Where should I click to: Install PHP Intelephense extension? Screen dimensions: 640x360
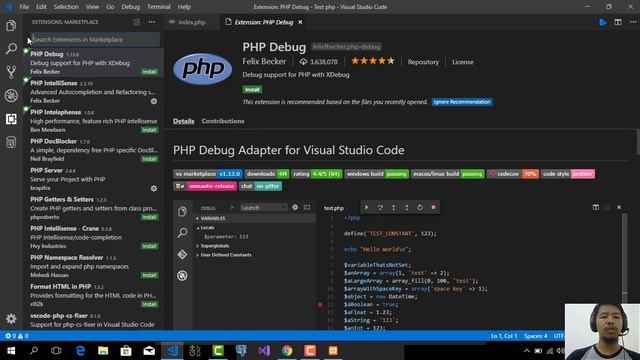(x=149, y=130)
